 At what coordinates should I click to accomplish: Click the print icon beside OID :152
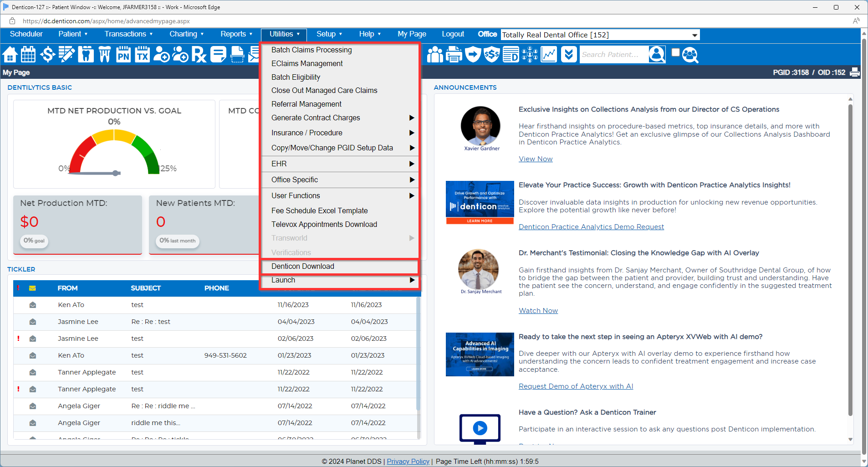[855, 72]
